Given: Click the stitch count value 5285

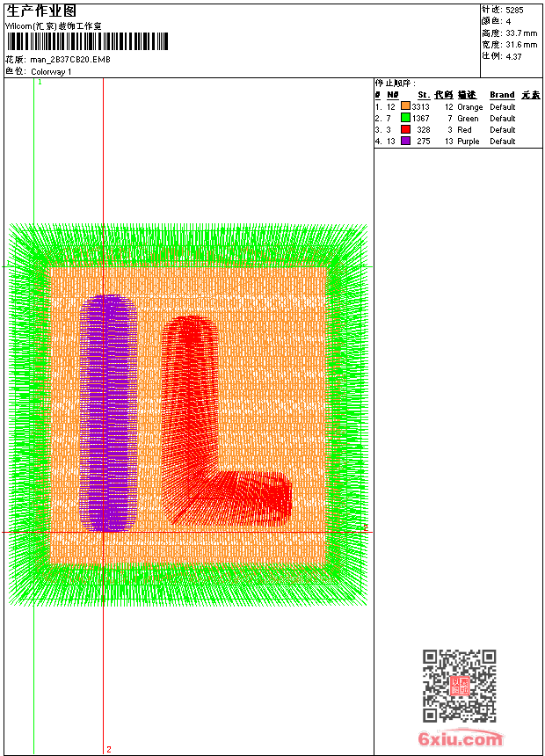Looking at the screenshot, I should (x=514, y=11).
